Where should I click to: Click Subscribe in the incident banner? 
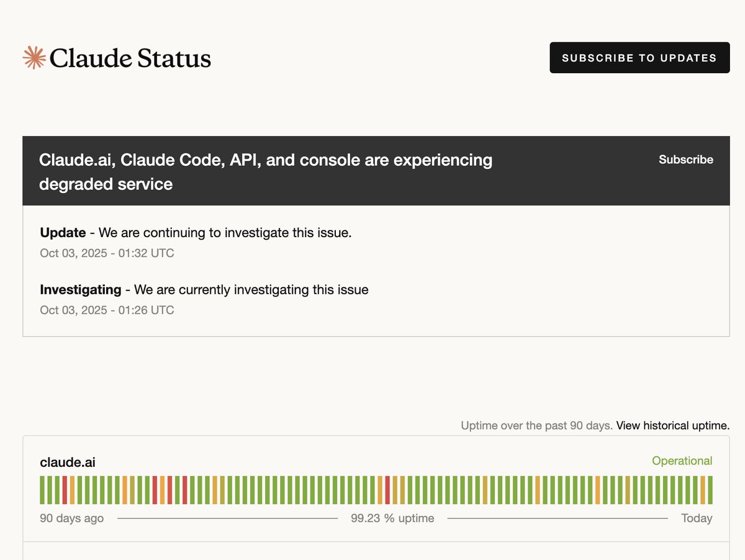point(686,160)
